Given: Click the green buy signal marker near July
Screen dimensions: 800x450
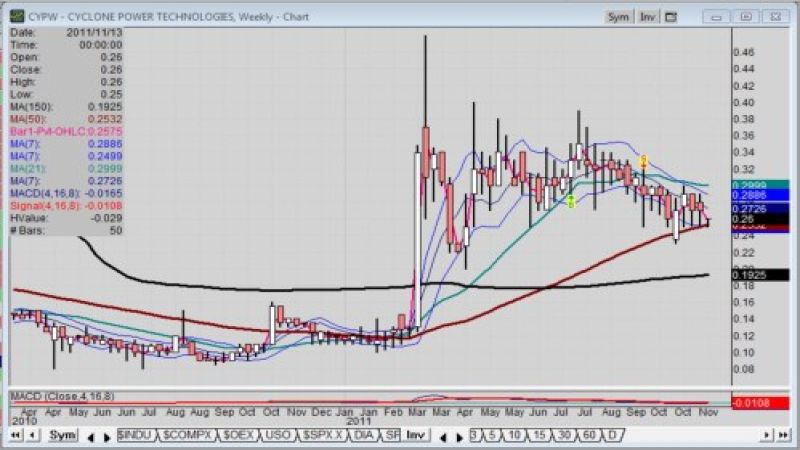Looking at the screenshot, I should 571,202.
